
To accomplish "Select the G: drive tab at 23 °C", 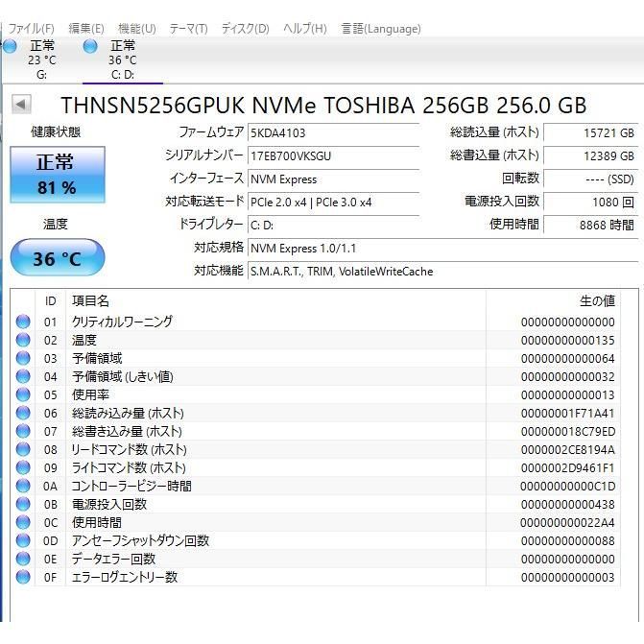I will point(41,60).
